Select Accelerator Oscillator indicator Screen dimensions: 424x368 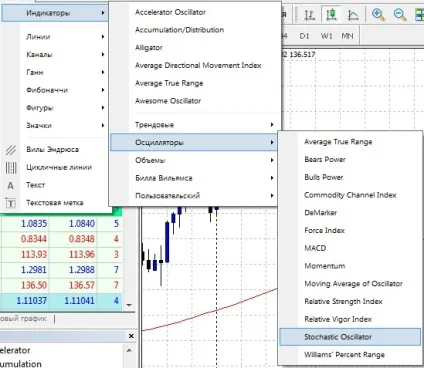tap(170, 12)
